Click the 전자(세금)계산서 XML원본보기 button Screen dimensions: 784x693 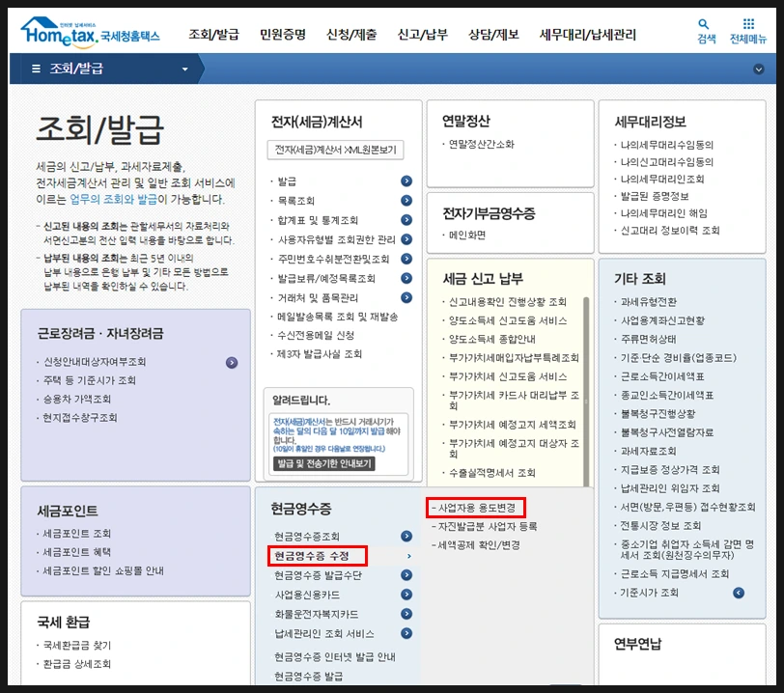pyautogui.click(x=335, y=150)
